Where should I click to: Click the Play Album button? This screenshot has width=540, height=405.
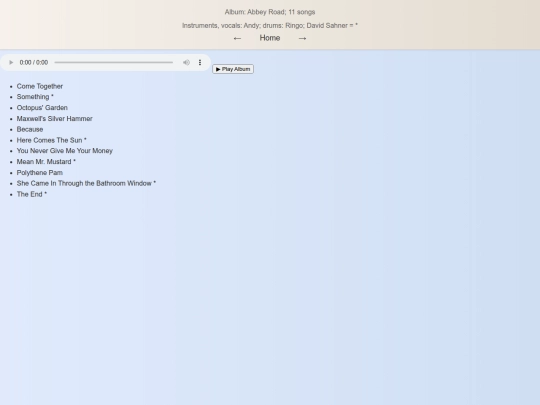click(x=233, y=69)
